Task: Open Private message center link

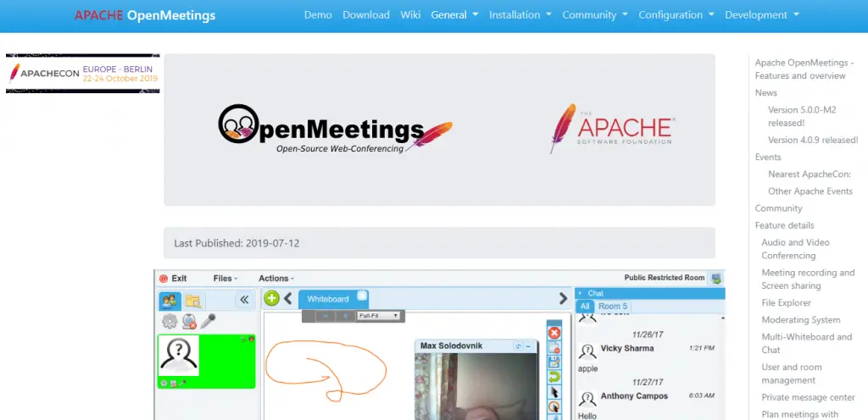Action: (x=808, y=397)
